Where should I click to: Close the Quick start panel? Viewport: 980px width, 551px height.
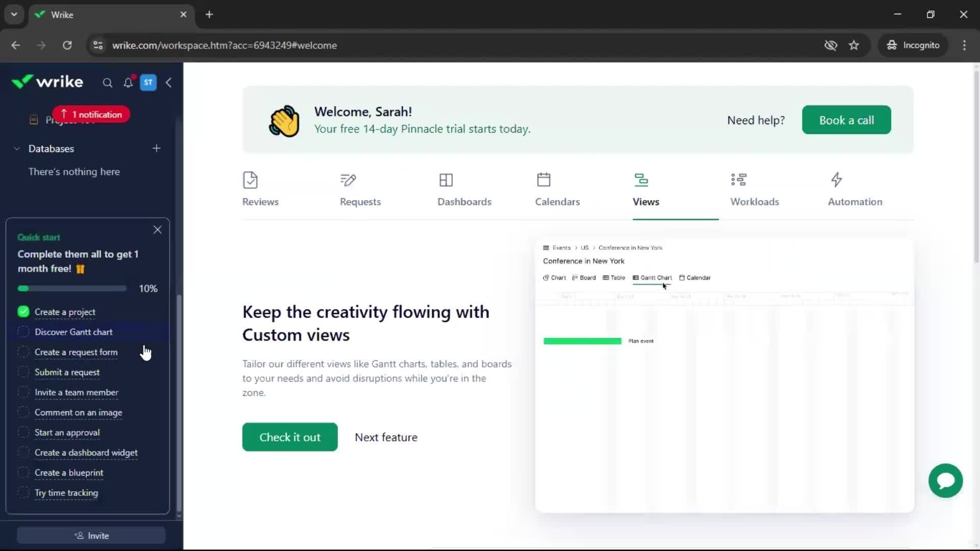click(157, 230)
